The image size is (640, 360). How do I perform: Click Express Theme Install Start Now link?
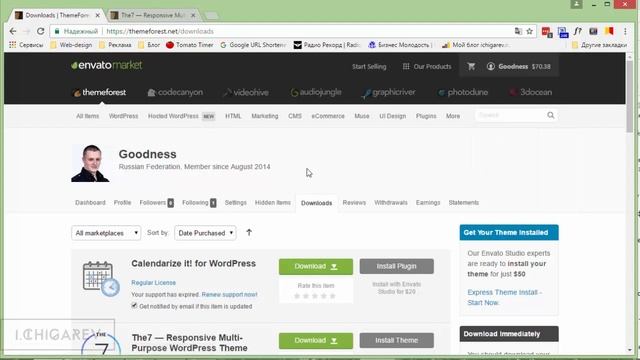pyautogui.click(x=504, y=298)
